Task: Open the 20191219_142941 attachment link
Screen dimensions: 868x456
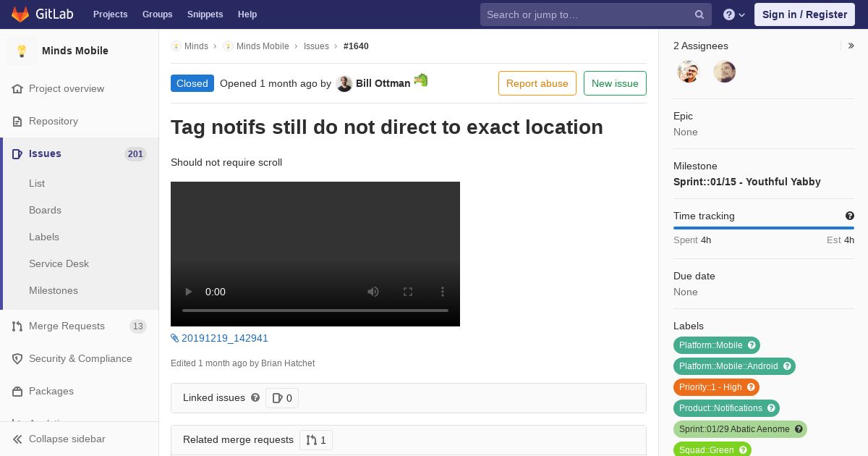Action: [x=225, y=338]
